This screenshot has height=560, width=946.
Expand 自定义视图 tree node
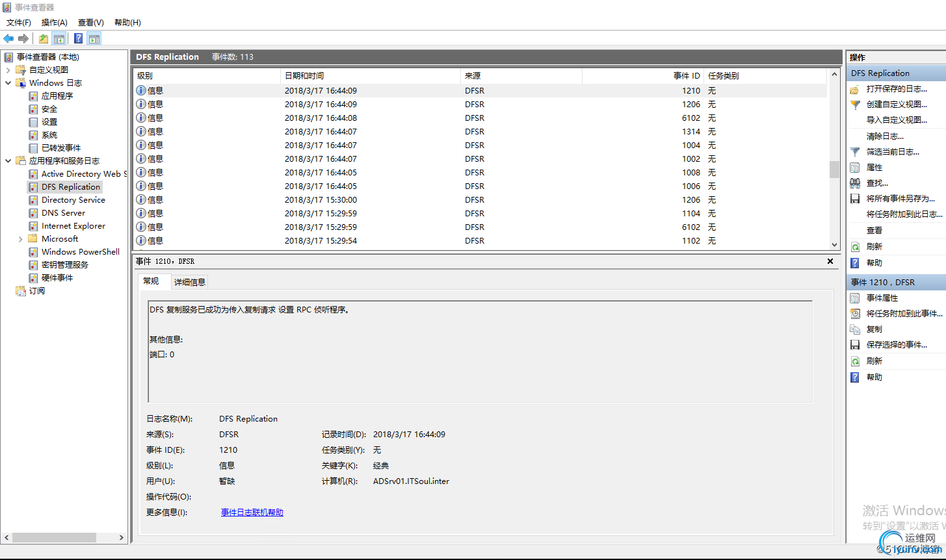click(x=8, y=70)
